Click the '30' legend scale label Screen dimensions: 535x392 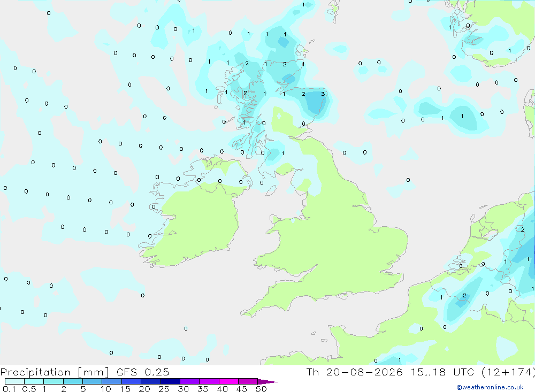[184, 389]
